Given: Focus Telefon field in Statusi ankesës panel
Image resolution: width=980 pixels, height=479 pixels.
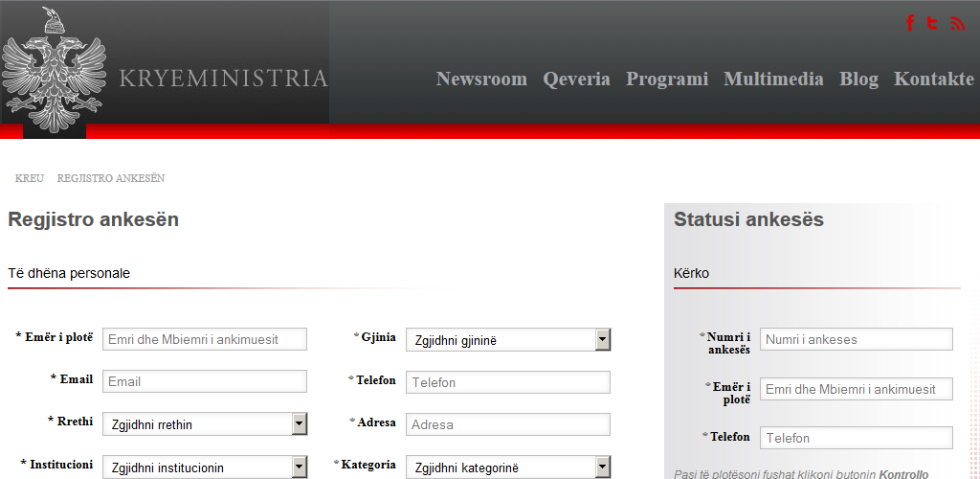Looking at the screenshot, I should coord(857,437).
